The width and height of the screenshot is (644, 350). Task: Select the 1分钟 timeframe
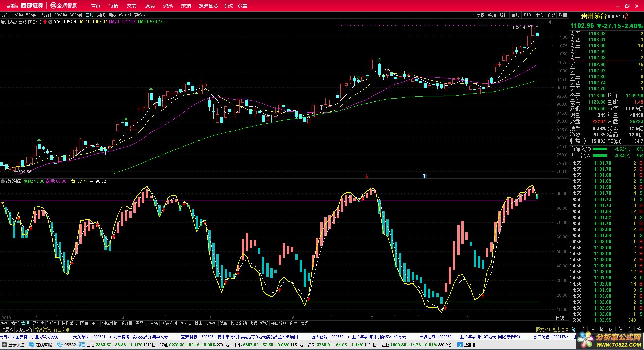pyautogui.click(x=18, y=15)
